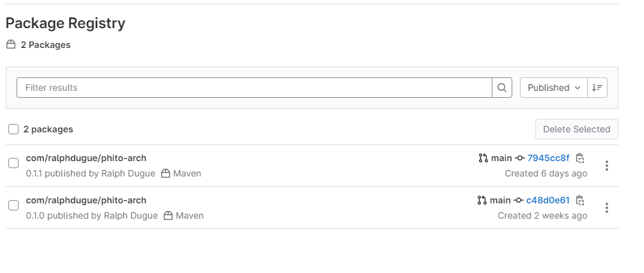
Task: Copy commit SHA c48d0e61 via clipboard icon
Action: pos(580,200)
